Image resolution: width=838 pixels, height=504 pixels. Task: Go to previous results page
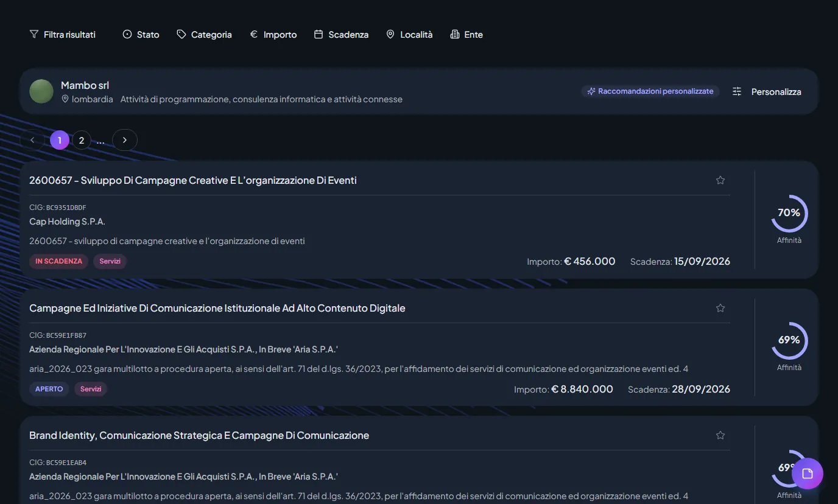[x=32, y=140]
